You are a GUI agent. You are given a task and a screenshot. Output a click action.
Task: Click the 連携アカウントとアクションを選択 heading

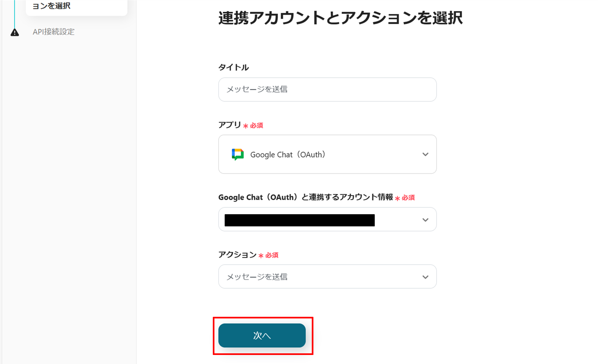tap(340, 18)
